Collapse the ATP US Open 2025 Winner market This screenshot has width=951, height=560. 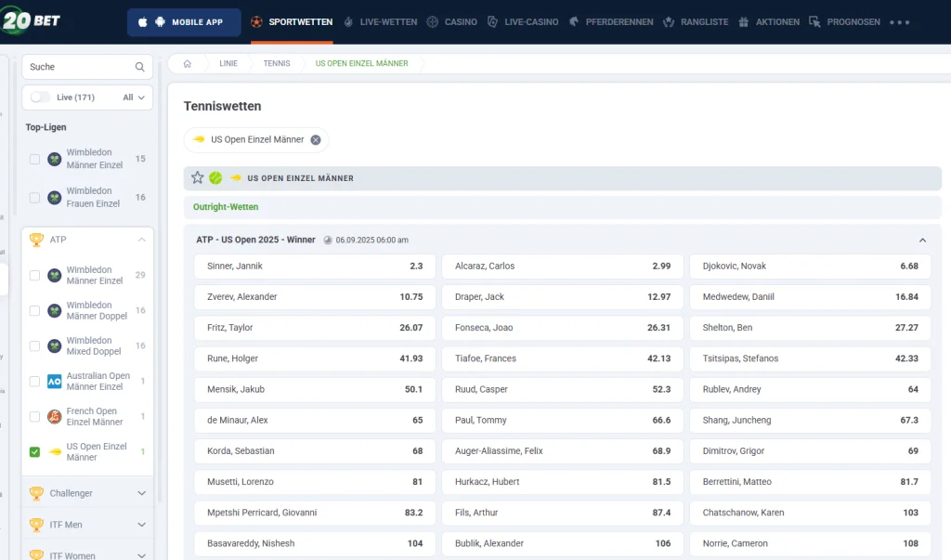(922, 240)
